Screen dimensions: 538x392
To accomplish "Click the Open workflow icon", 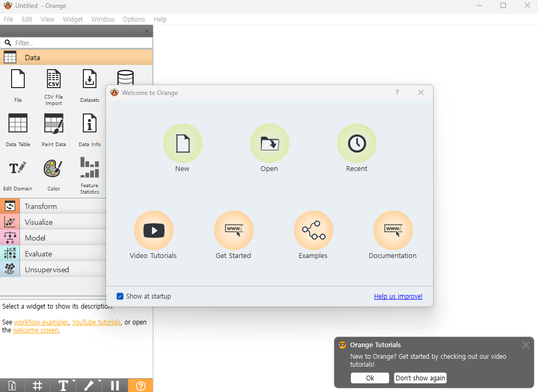I will [x=270, y=143].
